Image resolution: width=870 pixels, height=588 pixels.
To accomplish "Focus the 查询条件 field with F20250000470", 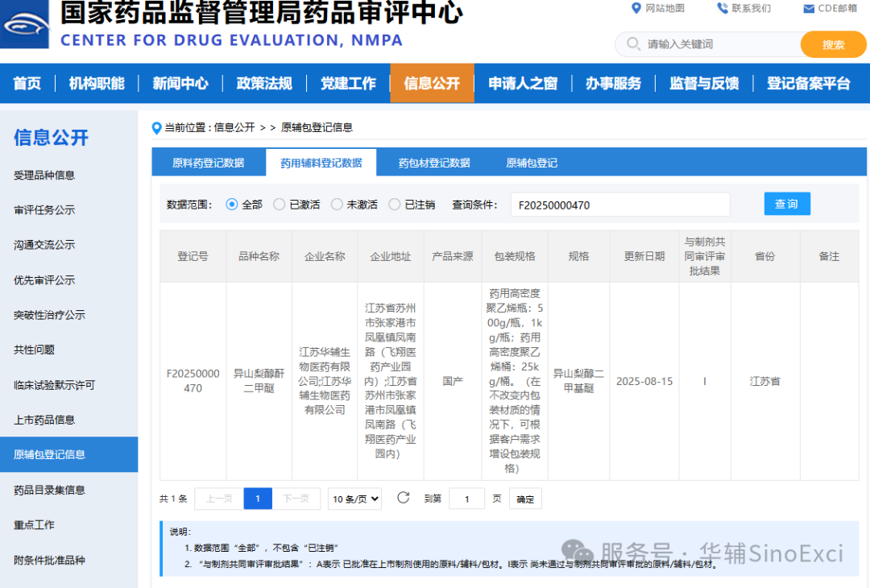I will [619, 205].
